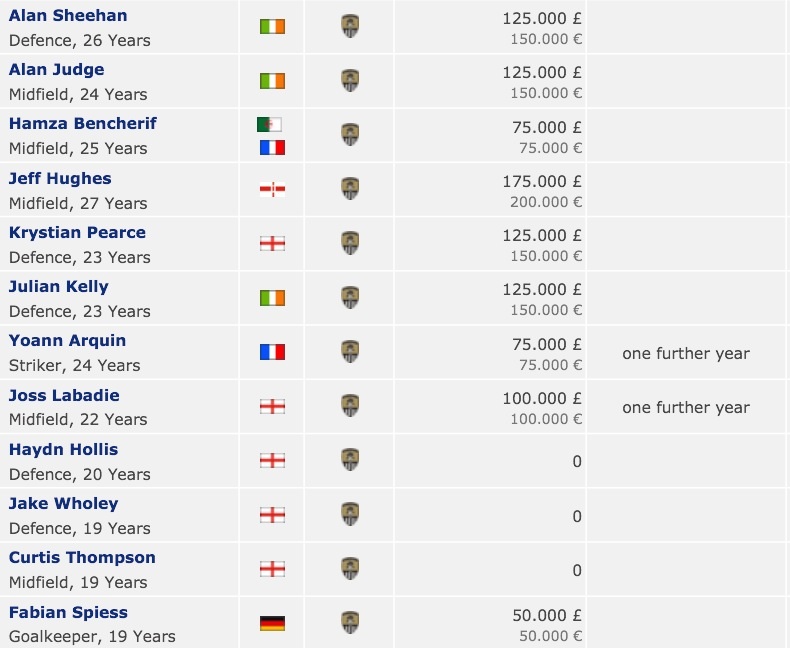The width and height of the screenshot is (790, 648).
Task: Click the France flag beside Hamza Bencherif
Action: (272, 147)
